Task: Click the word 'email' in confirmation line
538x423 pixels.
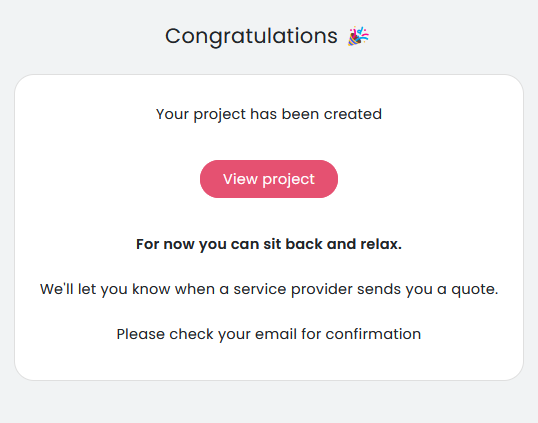Action: pos(276,334)
